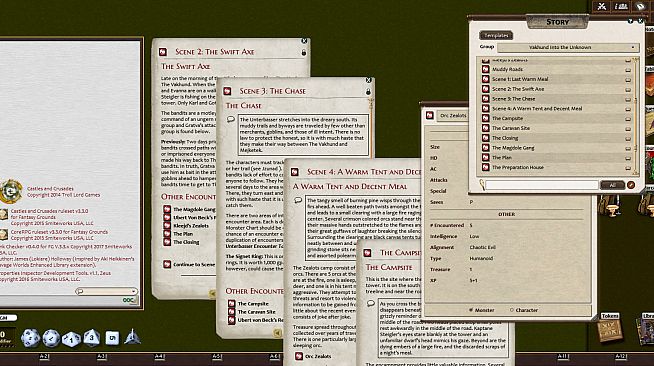Click the Scene 2: The Swift Axe link icon
Viewport: 654px width, 366px height.
(163, 52)
